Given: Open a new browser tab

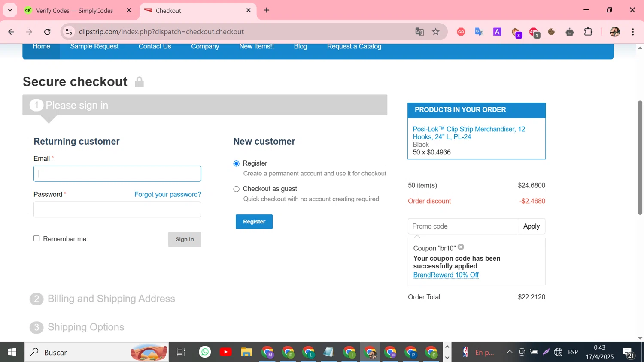Looking at the screenshot, I should [267, 10].
